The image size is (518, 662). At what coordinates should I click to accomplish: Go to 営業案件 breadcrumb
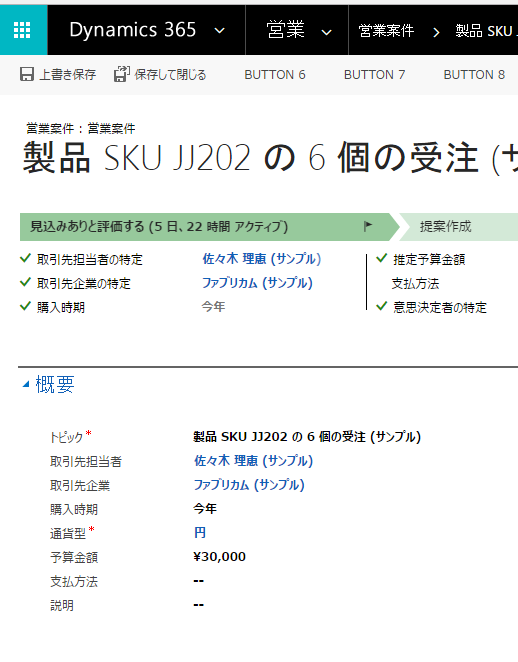pyautogui.click(x=386, y=31)
